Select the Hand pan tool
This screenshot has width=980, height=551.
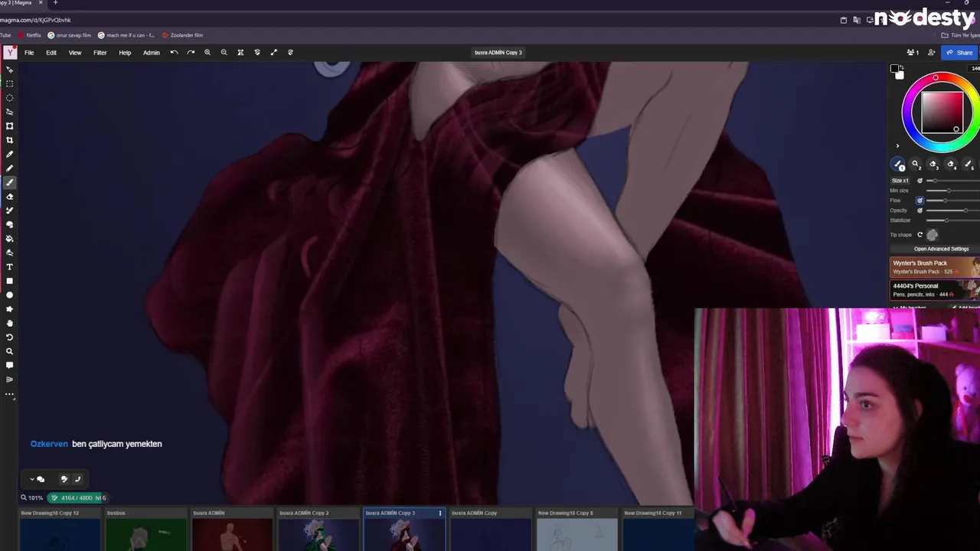click(x=9, y=323)
